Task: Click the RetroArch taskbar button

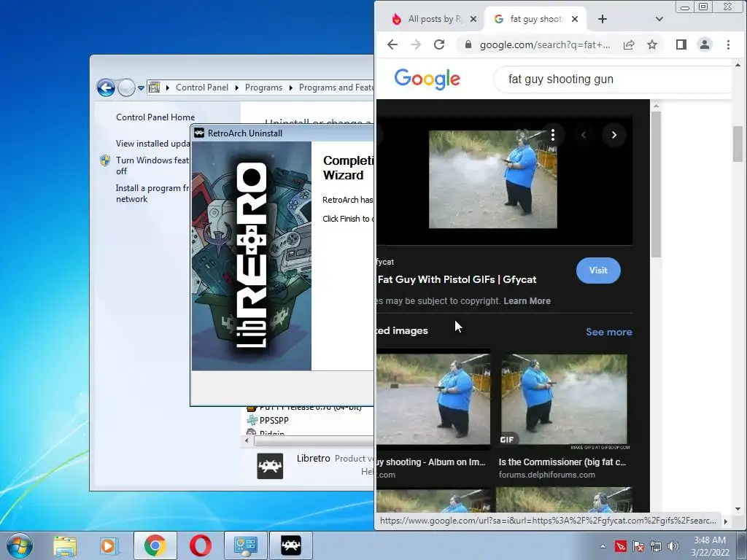Action: tap(291, 545)
